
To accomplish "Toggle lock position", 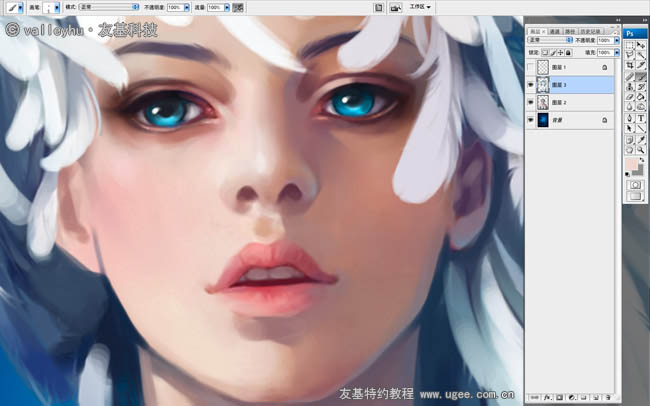I will [560, 53].
